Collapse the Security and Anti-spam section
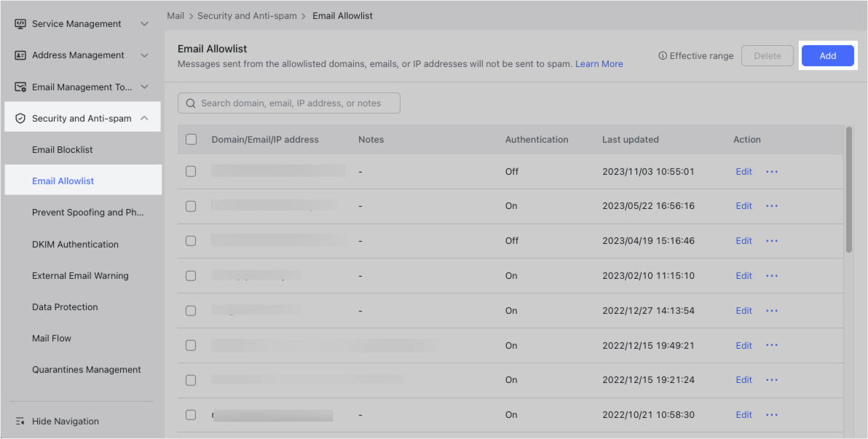Screen dimensions: 868x439 [x=144, y=116]
